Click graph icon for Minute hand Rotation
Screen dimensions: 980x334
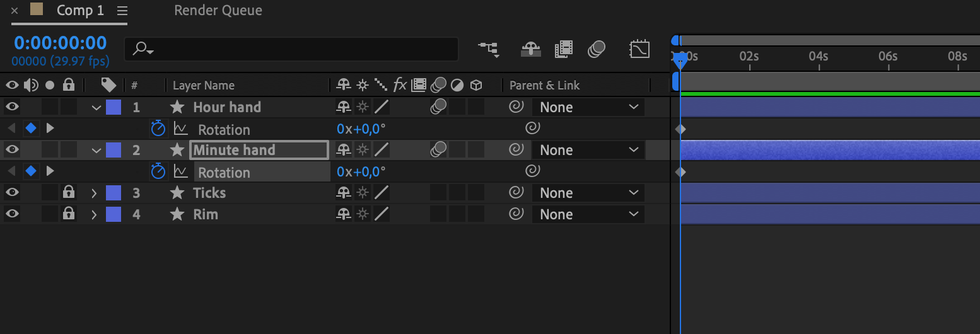[x=181, y=172]
